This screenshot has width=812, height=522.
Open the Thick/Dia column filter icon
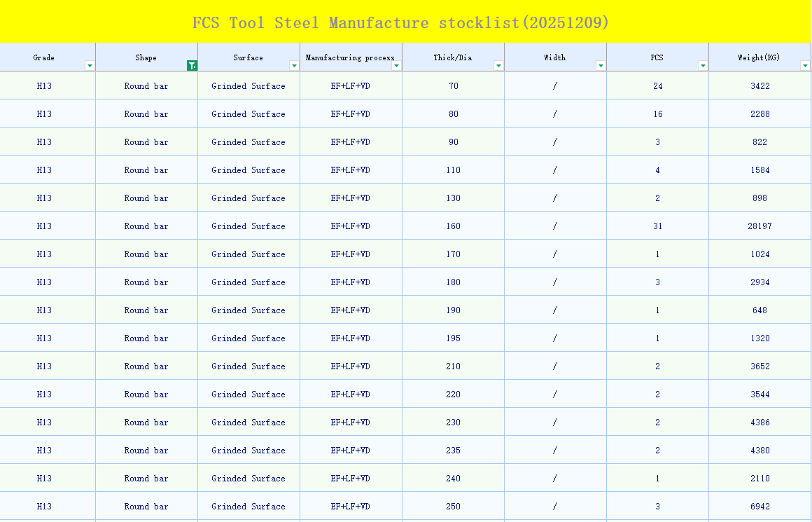pos(498,65)
